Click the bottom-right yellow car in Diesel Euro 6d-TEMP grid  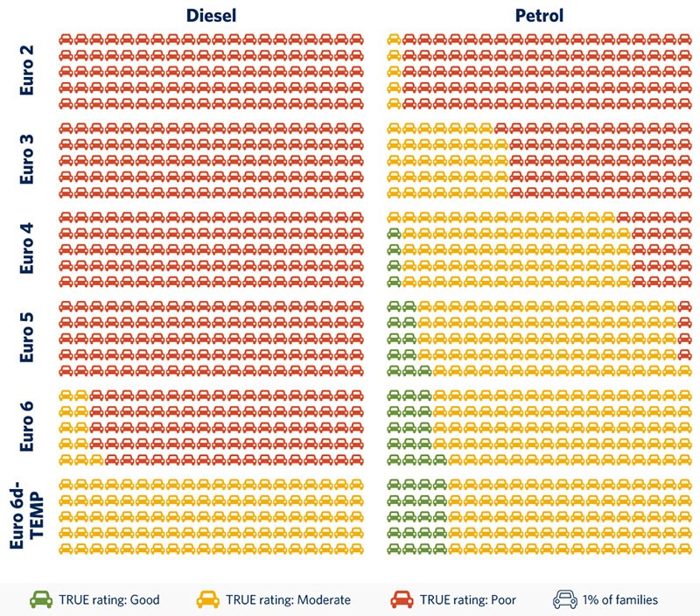pos(356,548)
